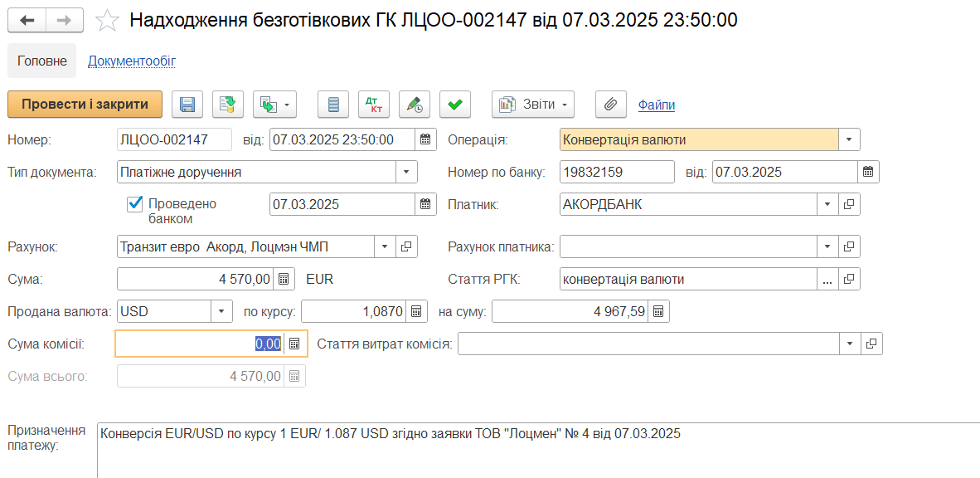The height and width of the screenshot is (478, 980).
Task: Open calculator for Сума field
Action: [283, 279]
